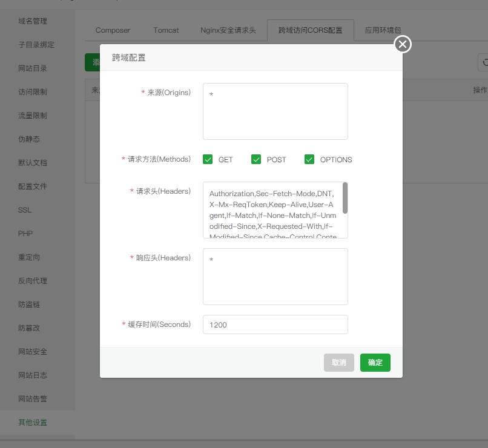Go to 网站目录 sidebar item
Image resolution: width=488 pixels, height=448 pixels.
click(x=32, y=68)
